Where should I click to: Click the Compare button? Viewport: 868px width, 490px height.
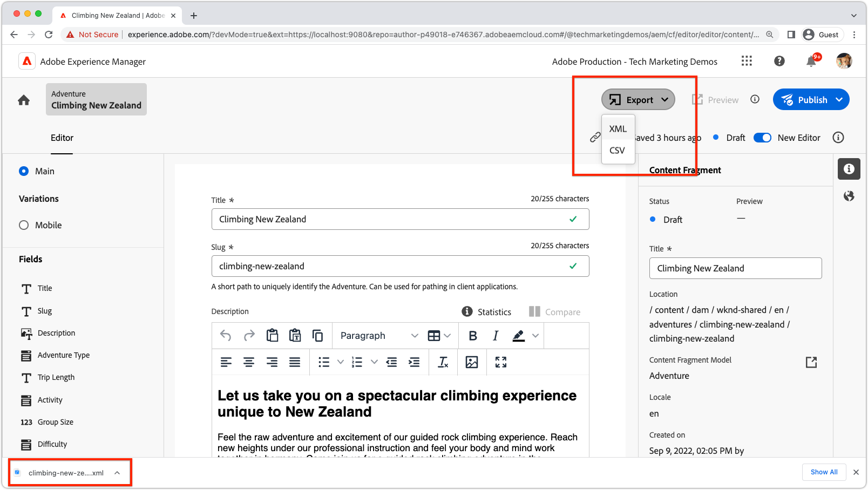(554, 312)
